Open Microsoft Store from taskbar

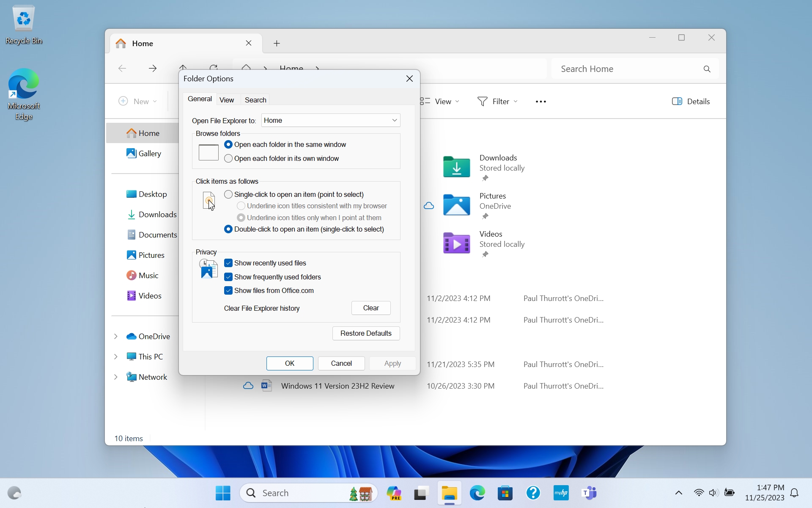pyautogui.click(x=505, y=493)
